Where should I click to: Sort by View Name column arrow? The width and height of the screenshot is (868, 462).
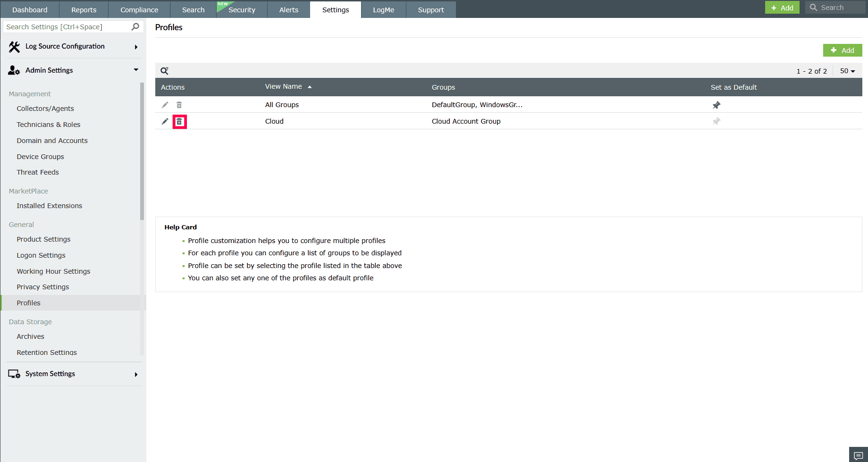click(310, 87)
